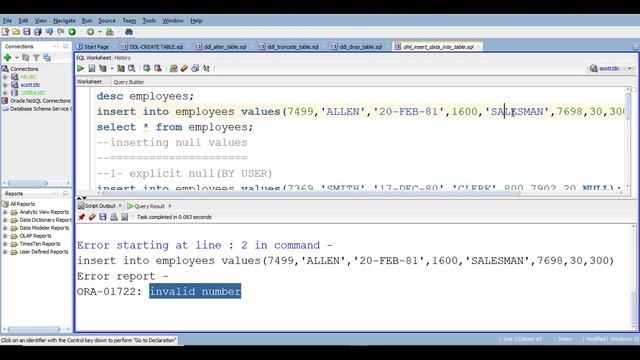Screen dimensions: 640x360
Task: Switch to Query Builder tab
Action: pyautogui.click(x=129, y=82)
